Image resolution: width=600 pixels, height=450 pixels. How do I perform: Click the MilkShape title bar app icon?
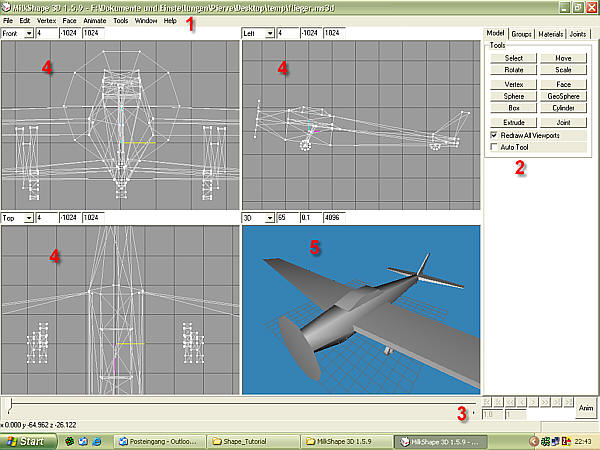6,8
